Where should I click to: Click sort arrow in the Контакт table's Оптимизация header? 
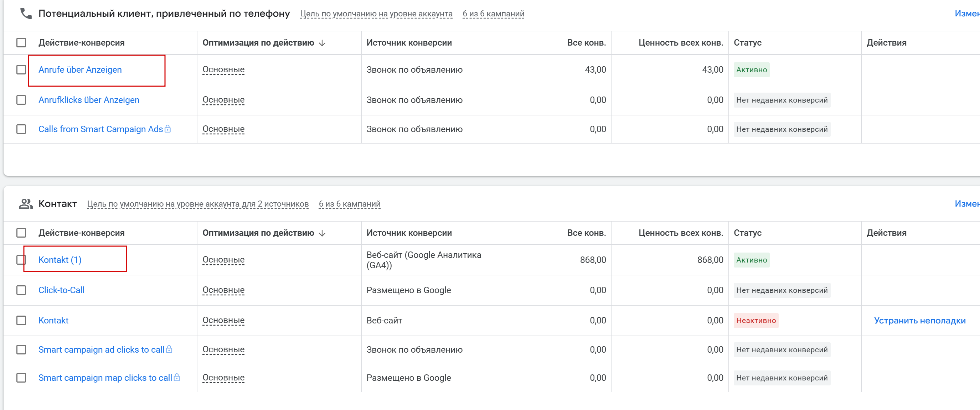click(x=322, y=233)
